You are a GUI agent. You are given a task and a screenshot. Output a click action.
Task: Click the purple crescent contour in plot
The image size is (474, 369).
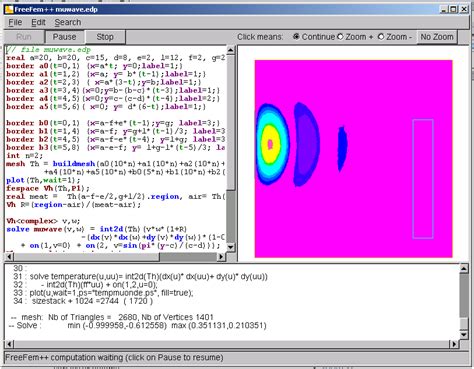point(307,144)
